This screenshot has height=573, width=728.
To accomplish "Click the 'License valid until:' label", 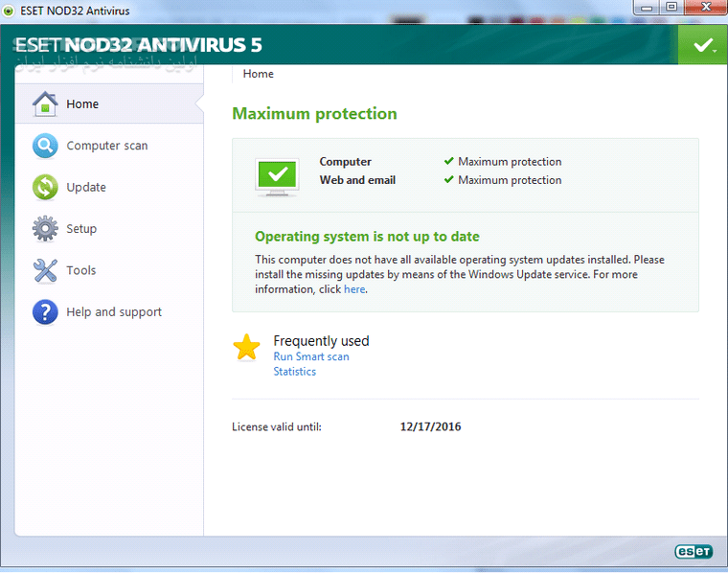I will pos(276,426).
